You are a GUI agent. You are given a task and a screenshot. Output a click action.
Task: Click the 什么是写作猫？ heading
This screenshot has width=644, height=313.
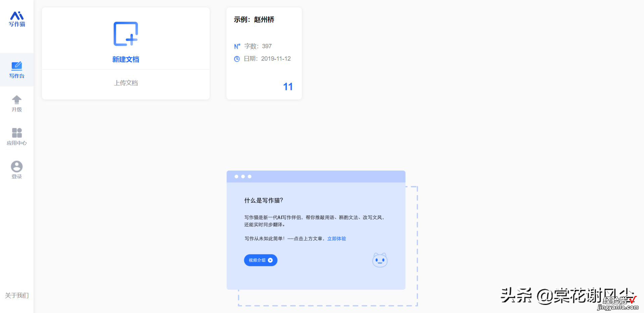coord(264,200)
